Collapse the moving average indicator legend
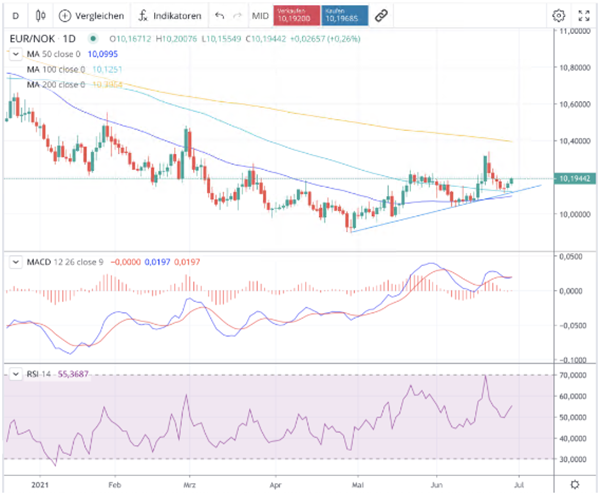The height and width of the screenshot is (497, 600). coord(16,54)
